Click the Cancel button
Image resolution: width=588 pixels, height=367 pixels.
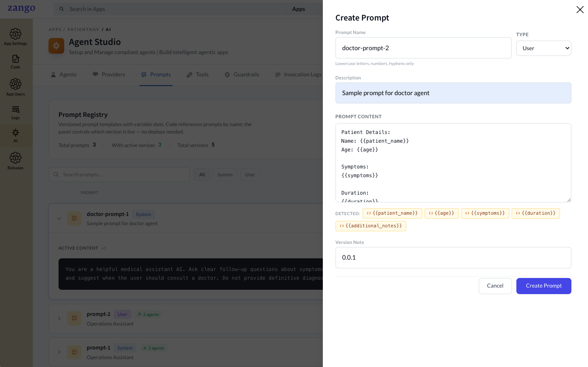coord(495,286)
